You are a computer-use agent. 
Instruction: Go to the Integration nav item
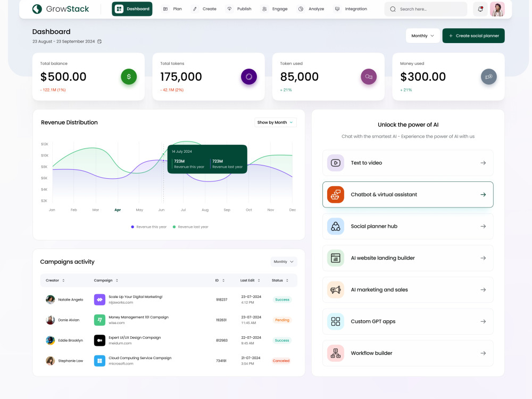point(351,9)
